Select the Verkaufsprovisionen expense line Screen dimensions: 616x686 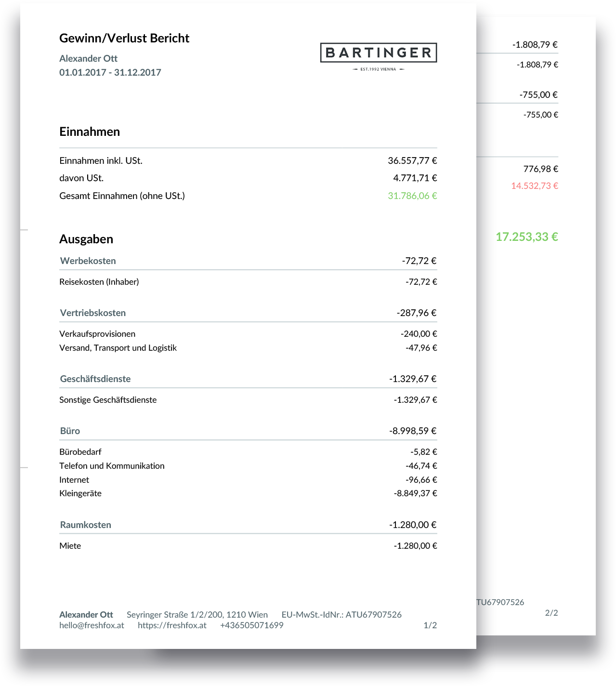point(97,334)
